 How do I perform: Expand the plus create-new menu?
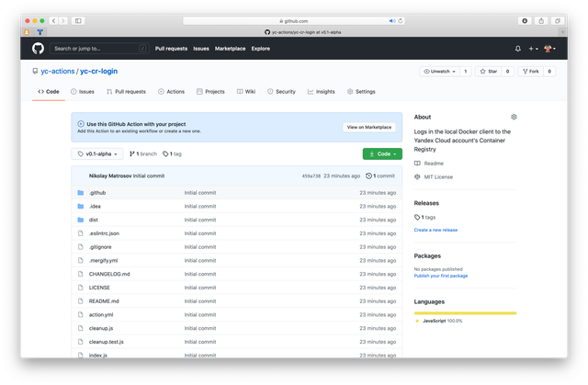click(533, 48)
